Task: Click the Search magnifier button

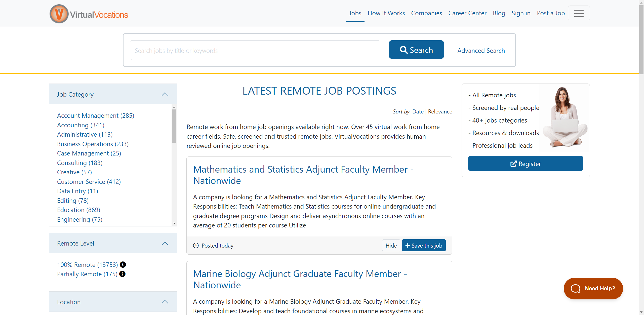Action: tap(416, 50)
